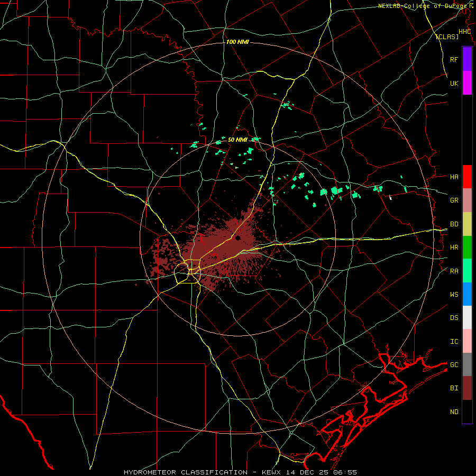
Task: Click the "HHC" product code text
Action: click(x=464, y=32)
